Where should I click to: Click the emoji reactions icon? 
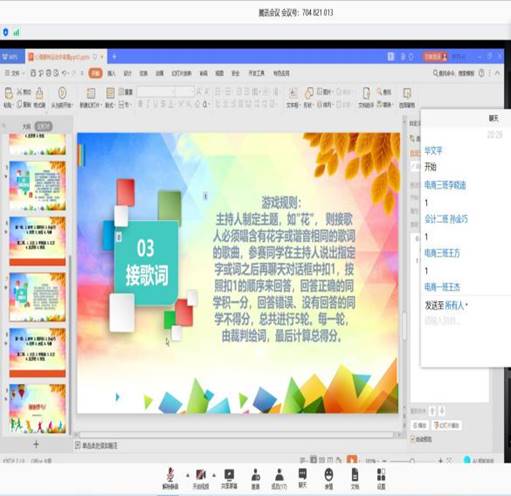tap(329, 474)
